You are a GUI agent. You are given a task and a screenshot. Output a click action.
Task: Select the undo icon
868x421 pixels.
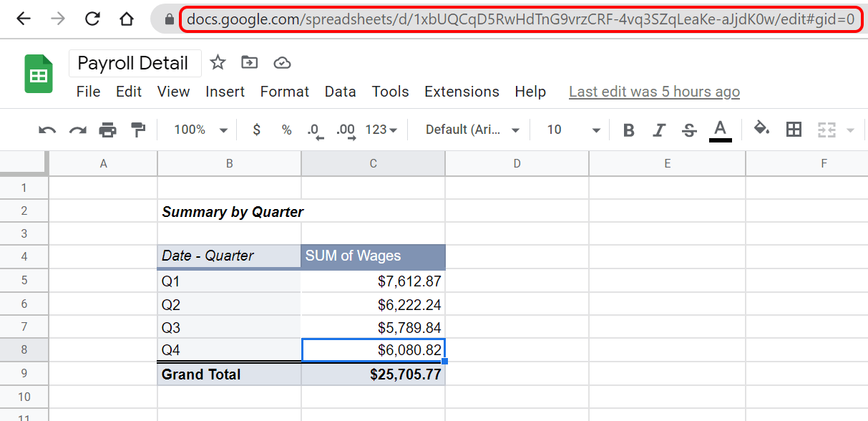[47, 130]
